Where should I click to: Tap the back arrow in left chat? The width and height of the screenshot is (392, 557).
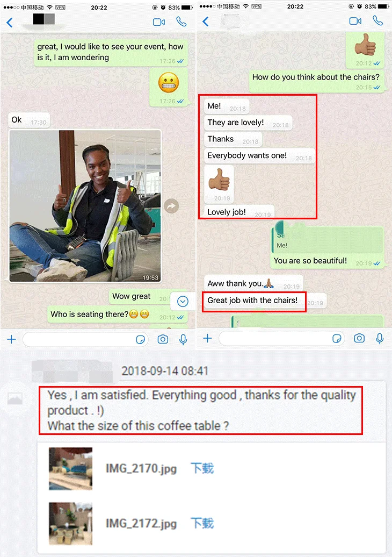pos(10,23)
